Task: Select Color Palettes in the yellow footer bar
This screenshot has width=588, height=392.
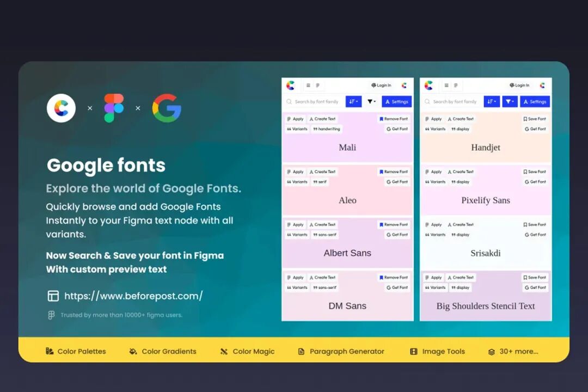Action: pyautogui.click(x=76, y=352)
